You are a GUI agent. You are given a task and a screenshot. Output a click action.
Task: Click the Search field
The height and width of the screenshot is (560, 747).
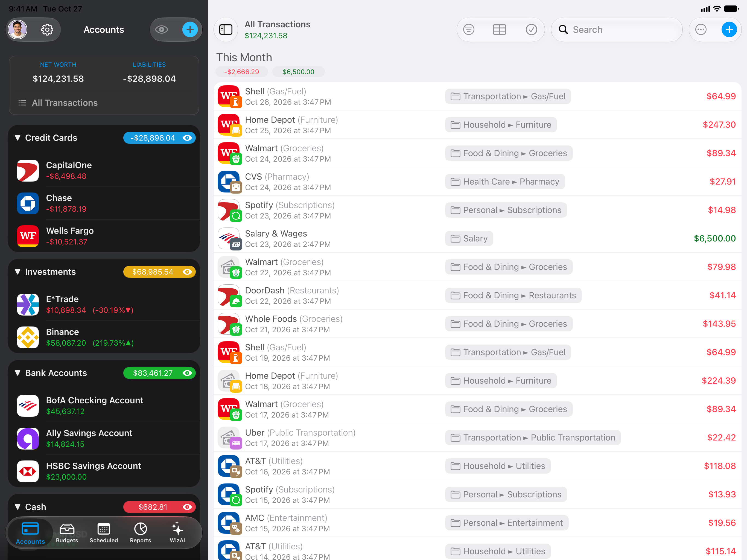click(617, 30)
